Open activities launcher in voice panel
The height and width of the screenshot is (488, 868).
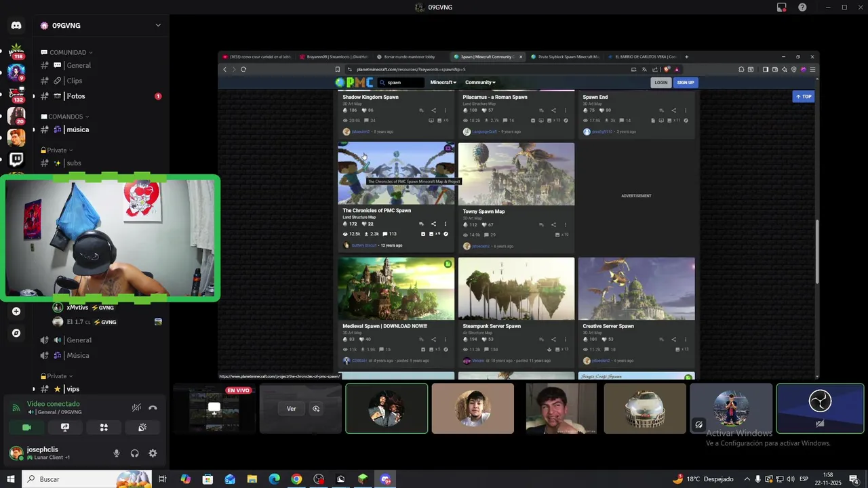pos(104,428)
